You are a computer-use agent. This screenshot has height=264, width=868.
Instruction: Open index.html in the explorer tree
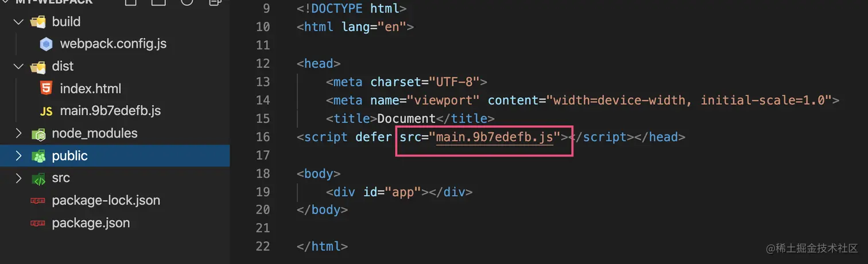[90, 89]
